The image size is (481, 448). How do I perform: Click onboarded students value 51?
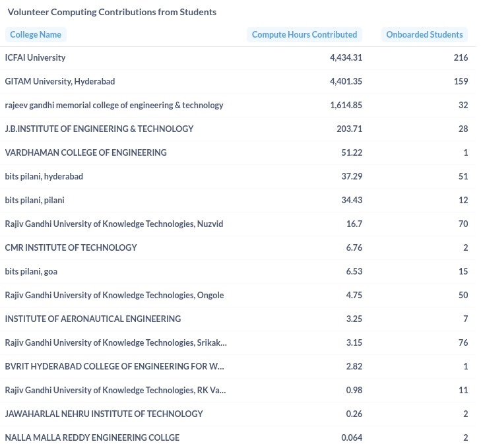tap(463, 176)
